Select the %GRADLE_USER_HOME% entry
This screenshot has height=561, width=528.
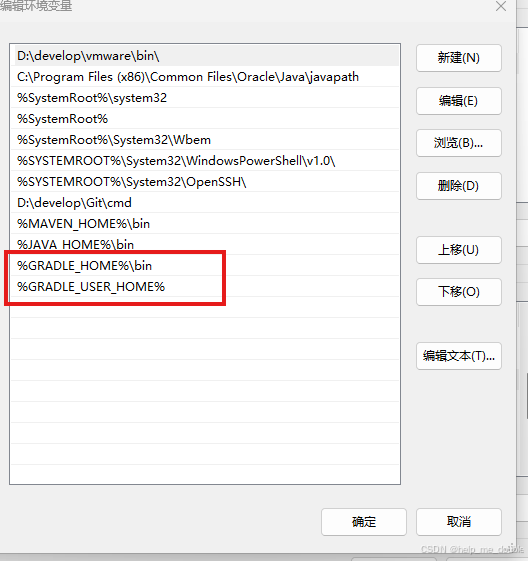[x=205, y=287]
